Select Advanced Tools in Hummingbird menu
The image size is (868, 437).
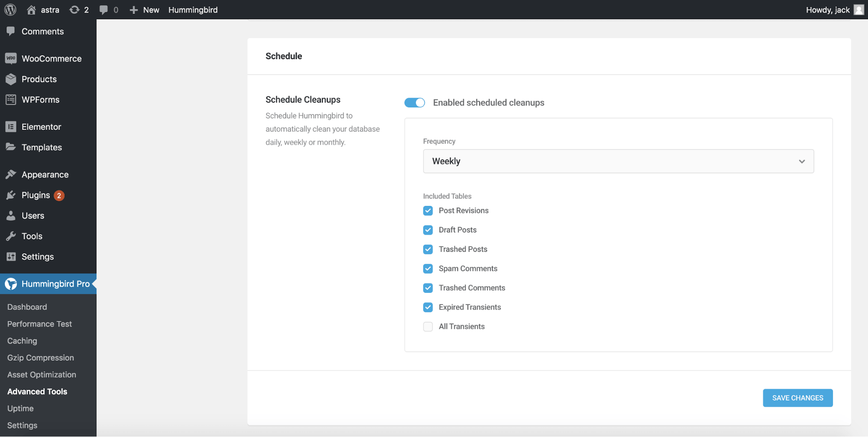tap(37, 391)
